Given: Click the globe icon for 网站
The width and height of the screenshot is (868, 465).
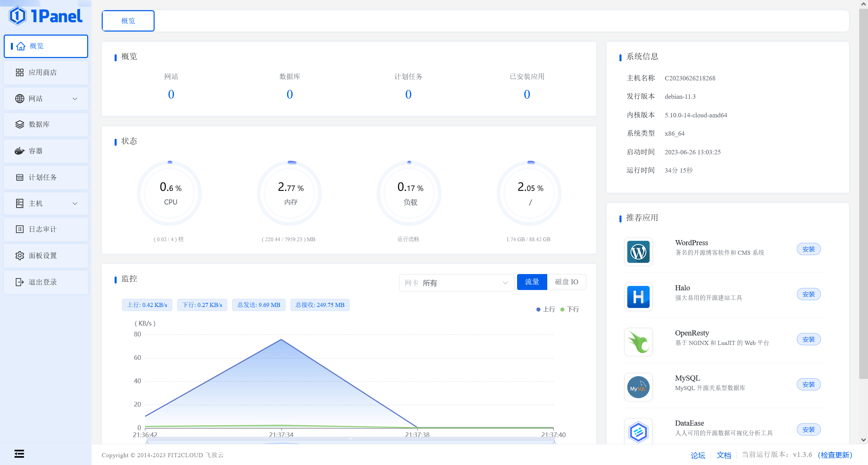Looking at the screenshot, I should (x=20, y=99).
